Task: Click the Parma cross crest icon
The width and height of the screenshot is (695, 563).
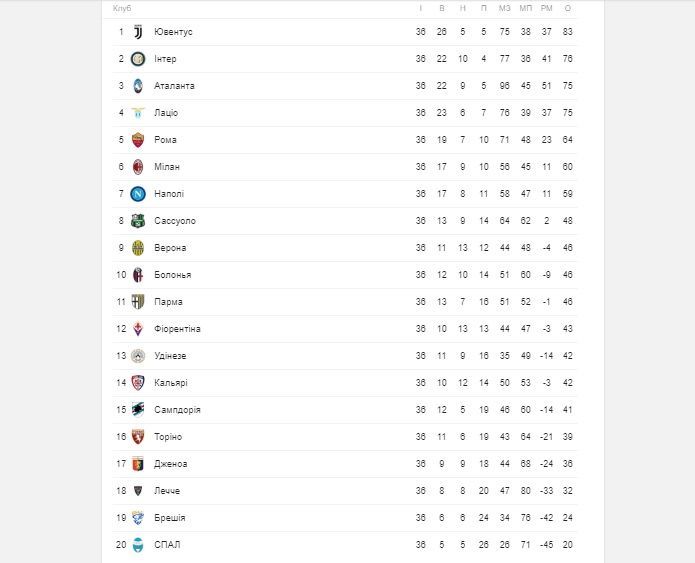Action: point(138,302)
